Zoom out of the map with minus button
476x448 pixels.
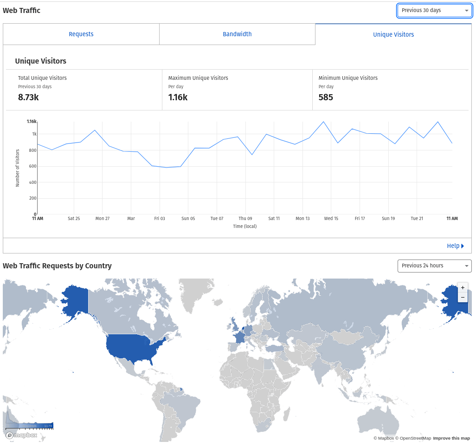(x=463, y=297)
